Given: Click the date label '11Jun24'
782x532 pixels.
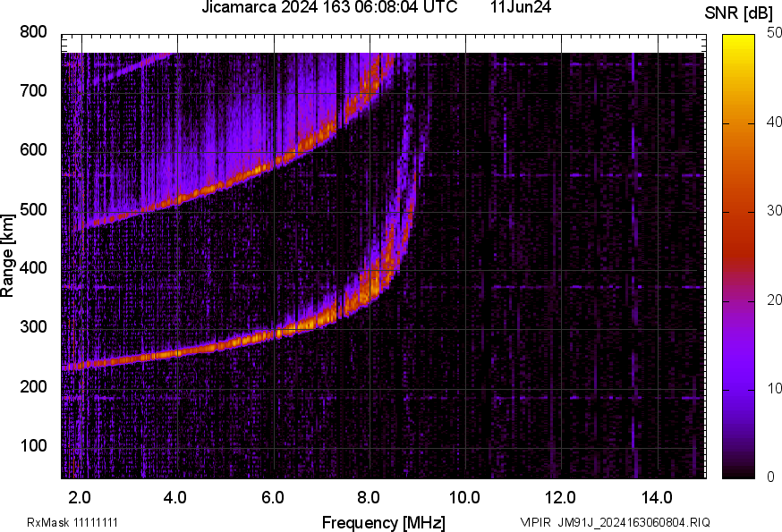Looking at the screenshot, I should coord(521,7).
